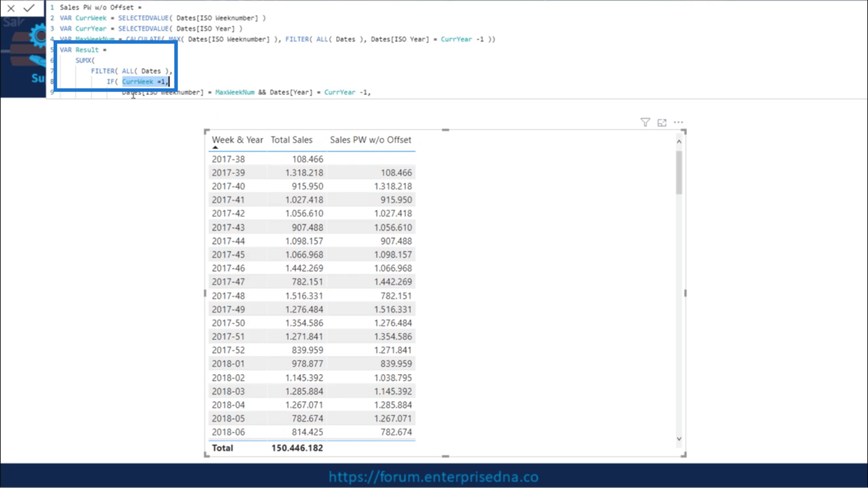
Task: Click Sales PW value 1.285.884
Action: [393, 405]
